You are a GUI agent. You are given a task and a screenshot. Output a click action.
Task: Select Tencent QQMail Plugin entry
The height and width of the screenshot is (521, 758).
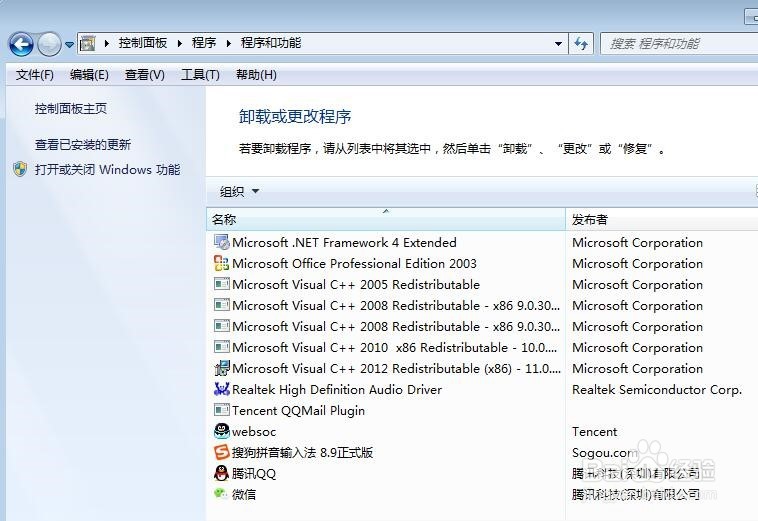(x=298, y=410)
